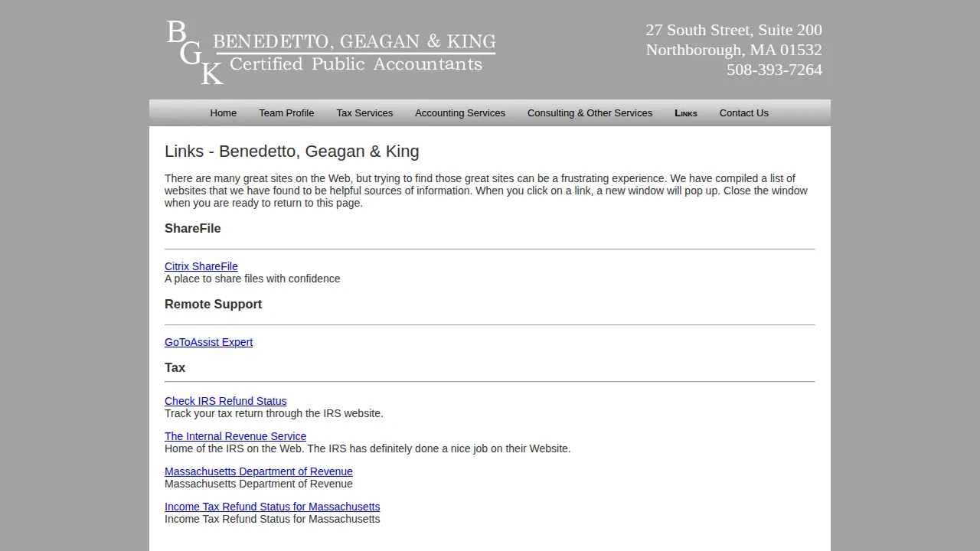
Task: Go to the Team Profile page
Action: tap(286, 113)
